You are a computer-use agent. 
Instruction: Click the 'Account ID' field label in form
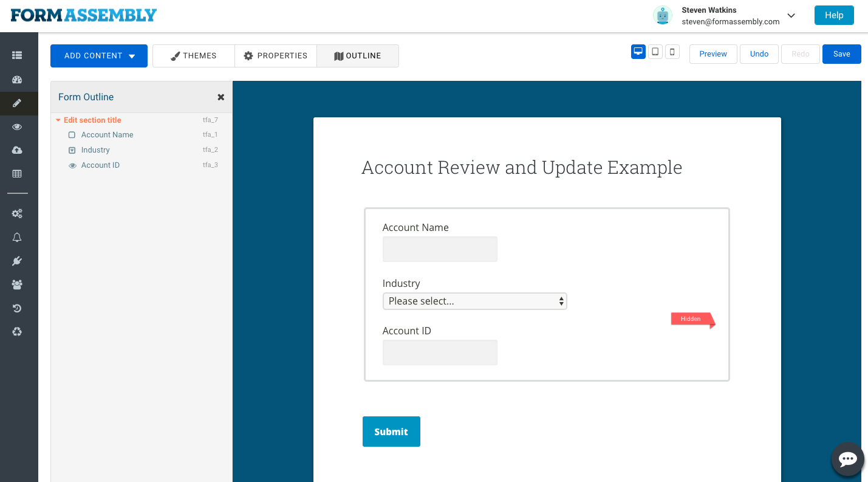[407, 331]
